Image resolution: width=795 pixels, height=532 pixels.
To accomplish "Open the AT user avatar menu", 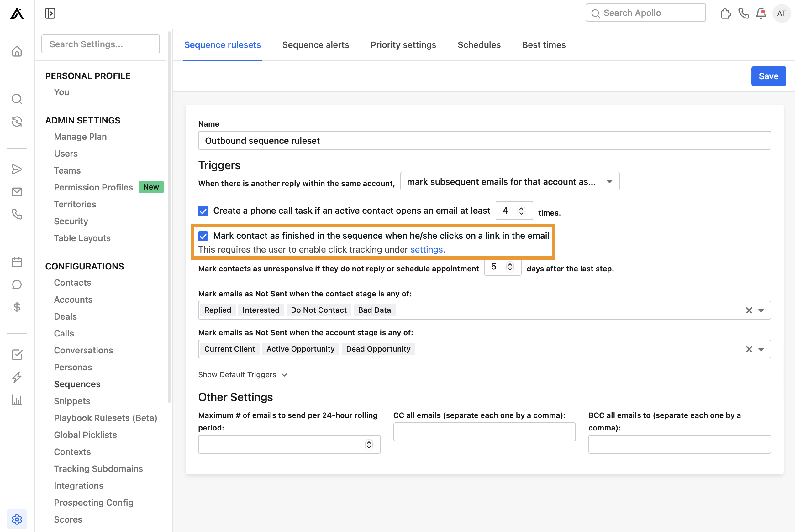I will coord(782,13).
